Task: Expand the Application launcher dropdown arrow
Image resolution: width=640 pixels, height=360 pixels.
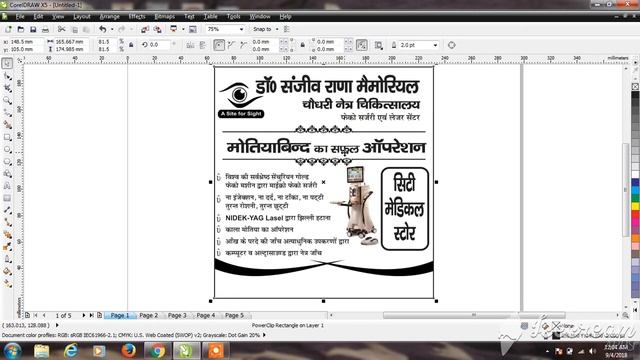Action: [x=183, y=29]
